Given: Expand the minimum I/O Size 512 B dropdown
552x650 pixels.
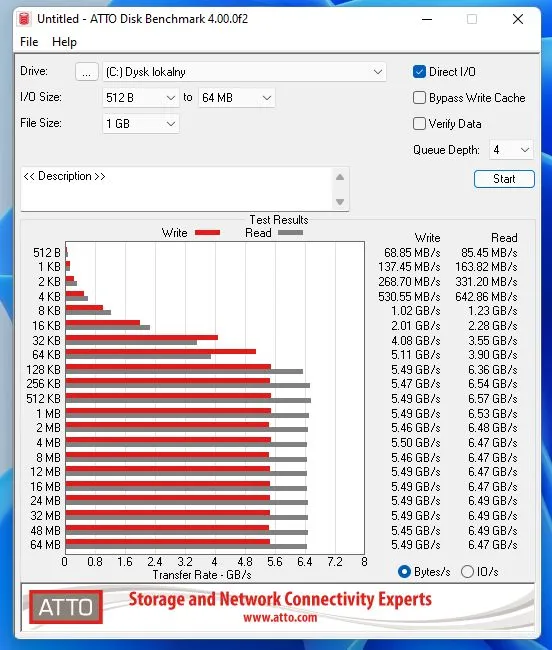Looking at the screenshot, I should coord(141,98).
